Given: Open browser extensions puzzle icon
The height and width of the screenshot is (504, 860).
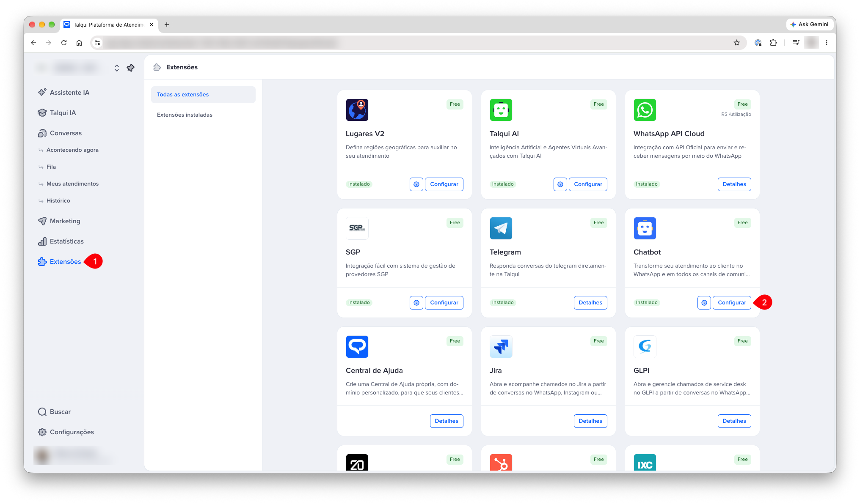Looking at the screenshot, I should [x=773, y=43].
